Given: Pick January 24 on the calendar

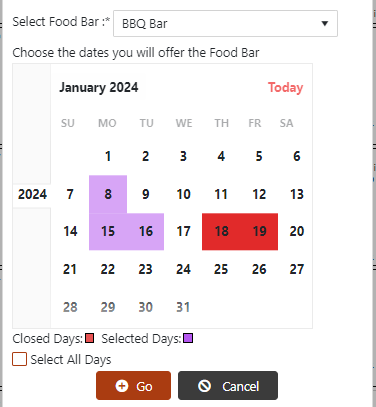Looking at the screenshot, I should [183, 269].
